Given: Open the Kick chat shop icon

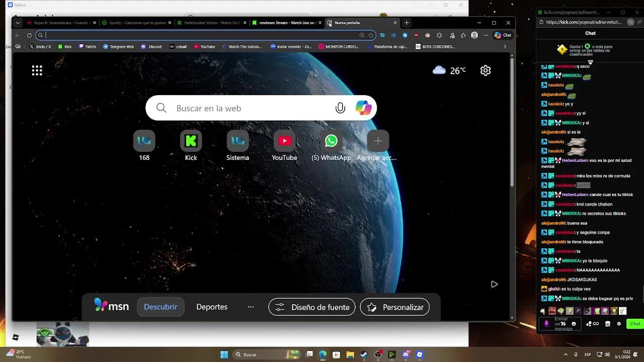Looking at the screenshot, I should [608, 324].
